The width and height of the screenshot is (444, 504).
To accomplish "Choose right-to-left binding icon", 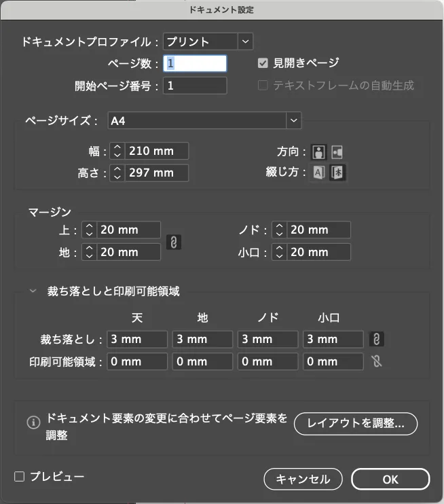I will coord(337,173).
